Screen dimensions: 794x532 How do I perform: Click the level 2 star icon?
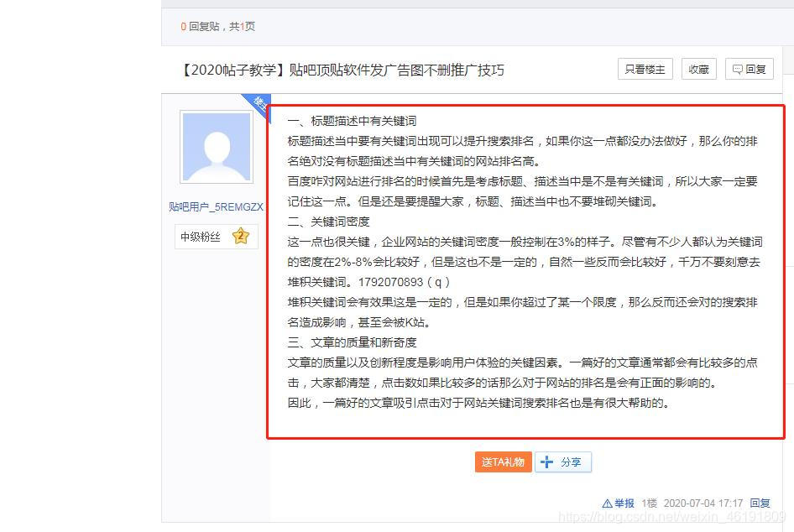pyautogui.click(x=241, y=237)
